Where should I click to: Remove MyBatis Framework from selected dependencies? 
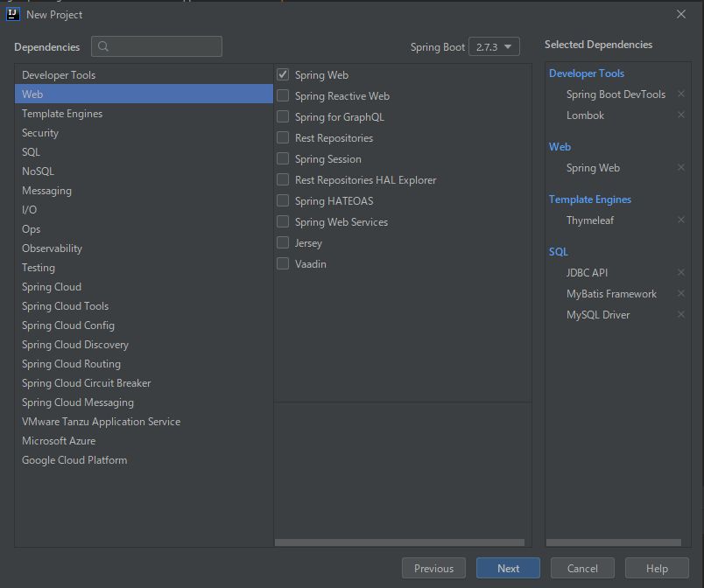[x=680, y=293]
